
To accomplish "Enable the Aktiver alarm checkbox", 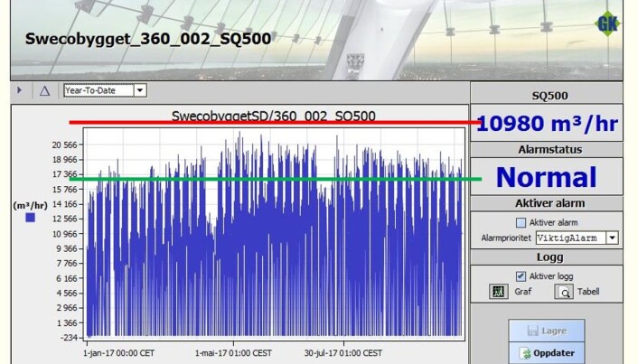I will click(x=521, y=222).
